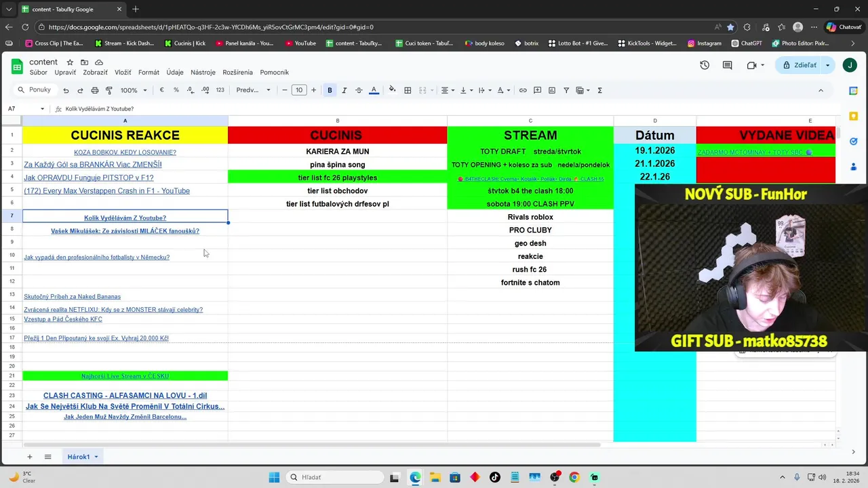Open the YouTube bookmark
Screen dimensions: 868x488
(300, 43)
